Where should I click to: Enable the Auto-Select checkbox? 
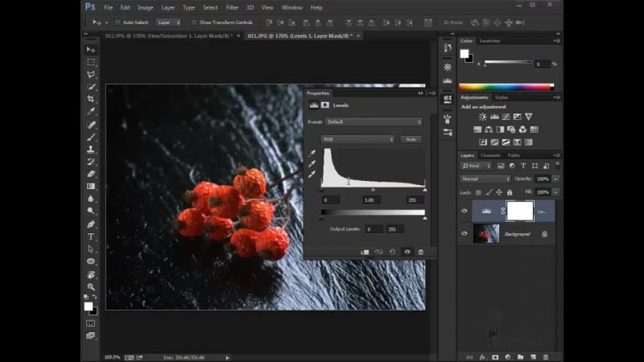[x=118, y=23]
